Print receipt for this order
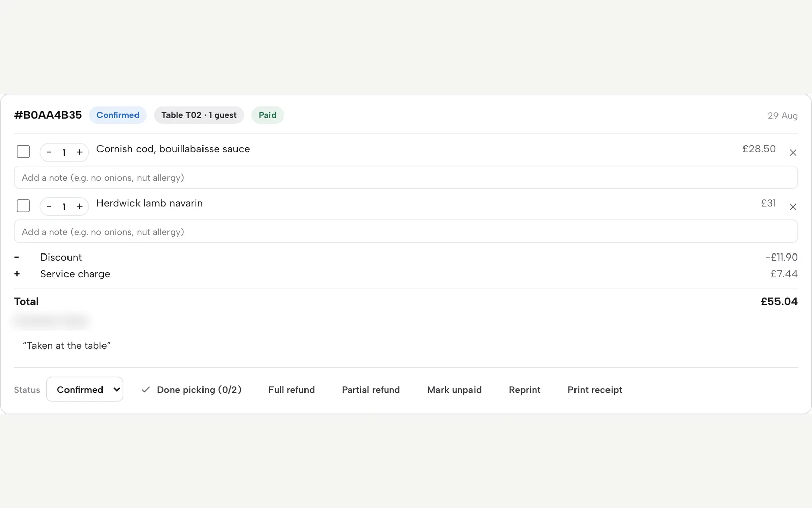 coord(595,390)
